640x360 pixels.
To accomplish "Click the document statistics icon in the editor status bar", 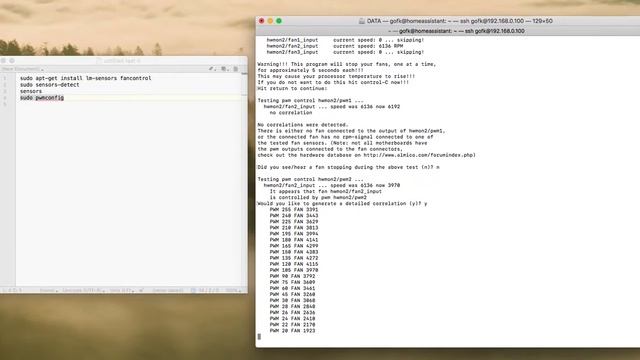I will (x=193, y=290).
